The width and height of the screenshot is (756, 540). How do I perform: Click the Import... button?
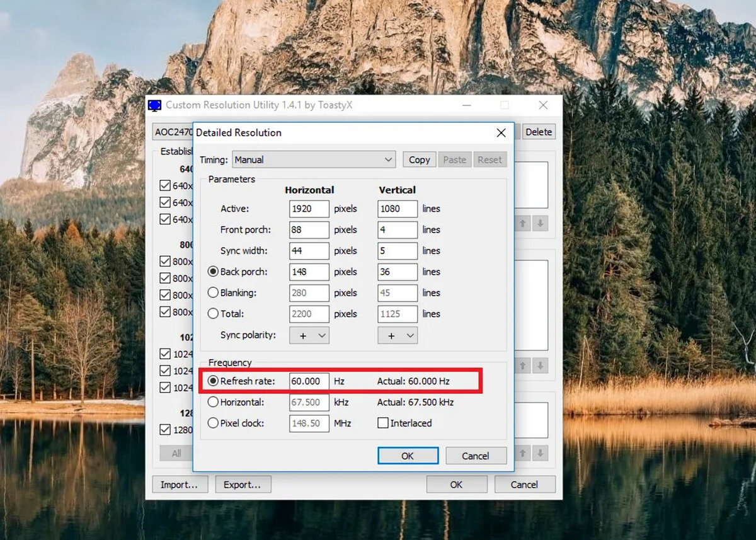[179, 485]
